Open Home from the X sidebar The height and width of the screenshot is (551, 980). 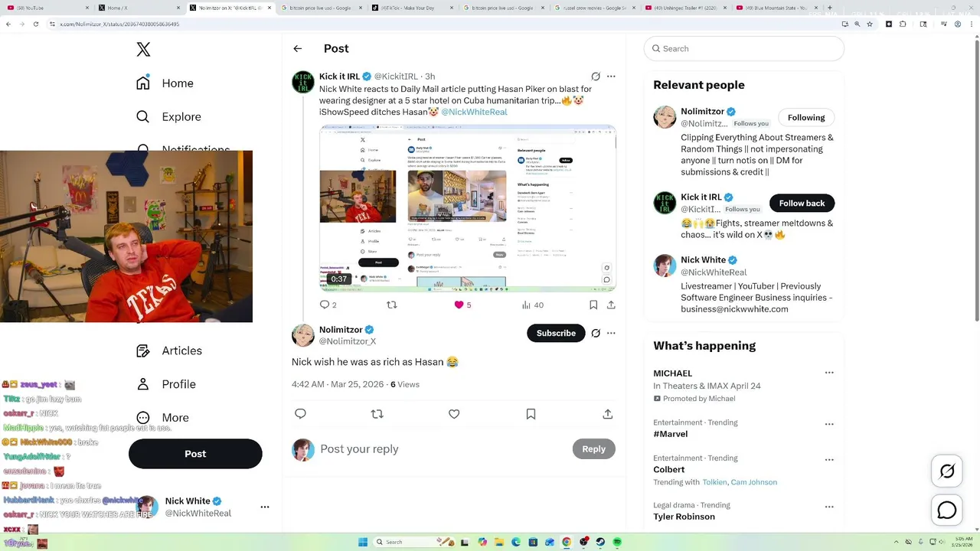165,83
